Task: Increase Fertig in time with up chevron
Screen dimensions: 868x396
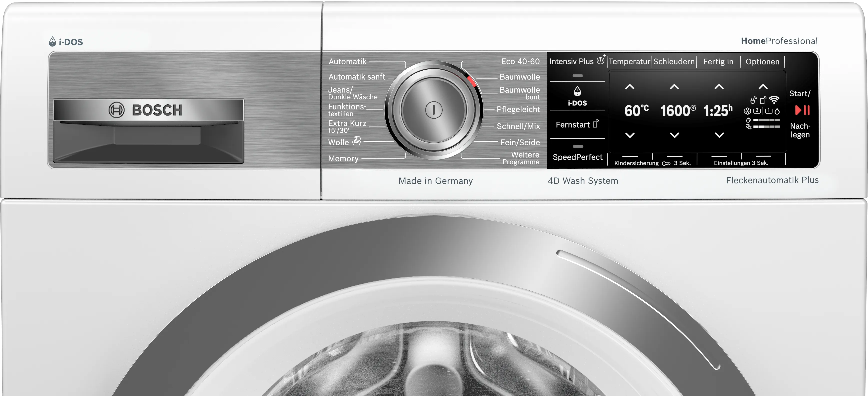Action: click(719, 87)
